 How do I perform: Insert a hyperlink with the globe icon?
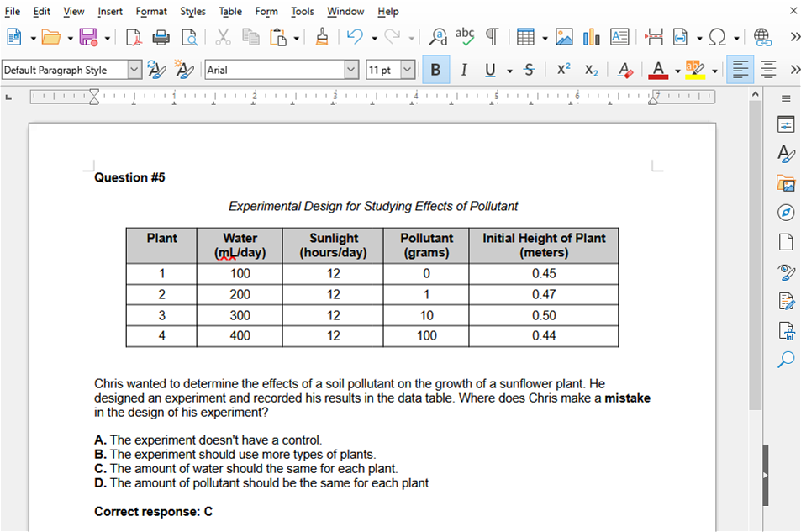click(x=762, y=37)
